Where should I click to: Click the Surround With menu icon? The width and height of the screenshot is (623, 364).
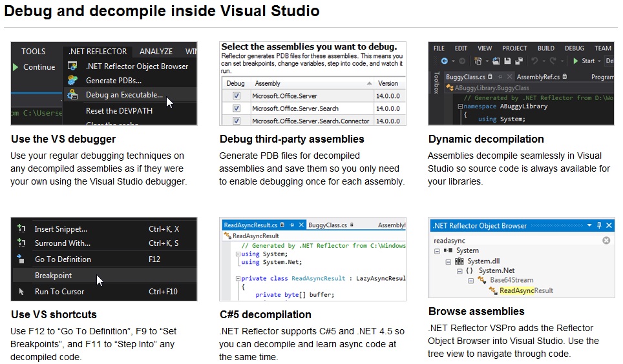point(21,243)
